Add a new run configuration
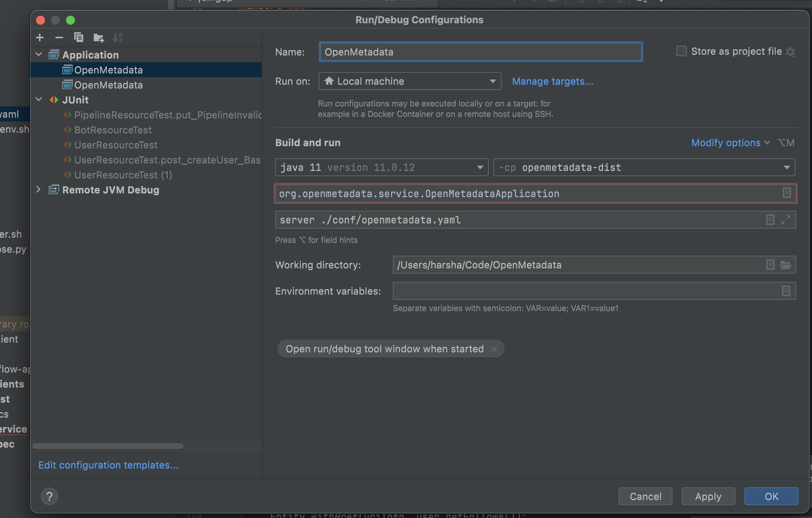The width and height of the screenshot is (812, 518). coord(40,37)
